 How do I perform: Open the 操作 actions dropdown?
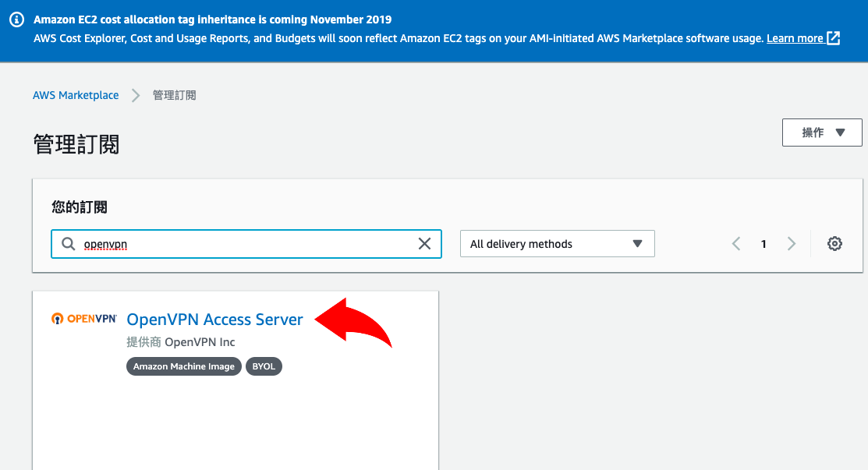point(822,133)
